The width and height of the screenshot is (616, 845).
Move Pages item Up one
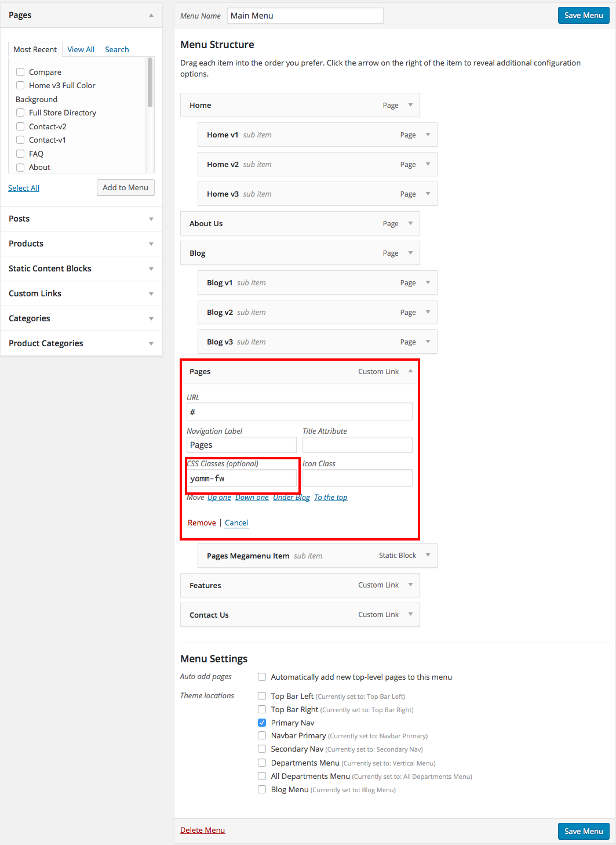[x=219, y=497]
